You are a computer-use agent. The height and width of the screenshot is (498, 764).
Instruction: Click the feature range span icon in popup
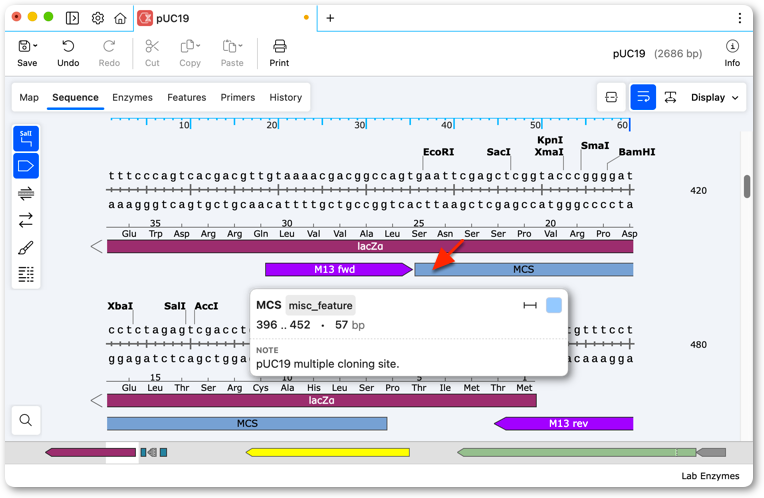coord(530,306)
